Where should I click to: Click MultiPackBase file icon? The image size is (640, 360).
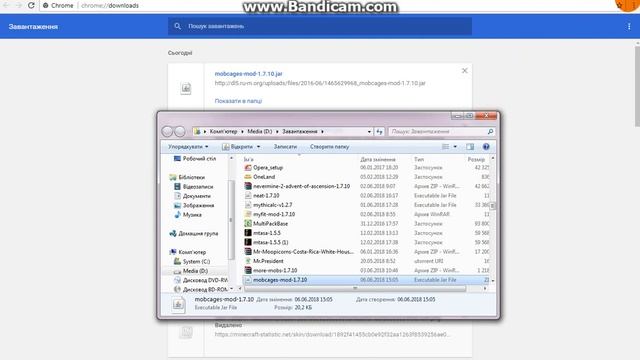click(248, 224)
